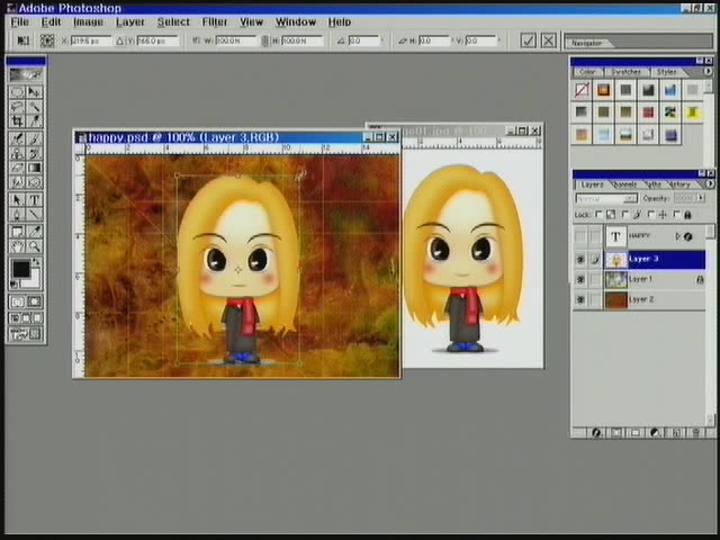Viewport: 720px width, 540px height.
Task: Open the View menu
Action: [252, 22]
